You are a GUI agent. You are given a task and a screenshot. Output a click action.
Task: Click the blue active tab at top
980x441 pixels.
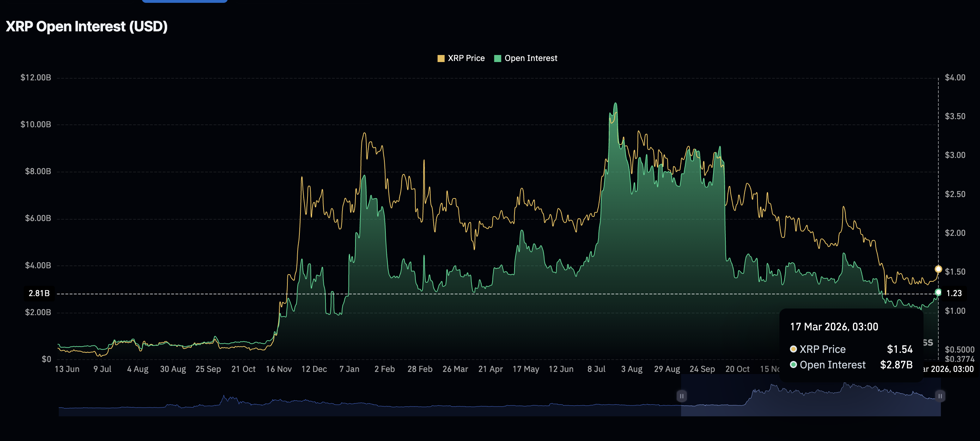click(184, 1)
